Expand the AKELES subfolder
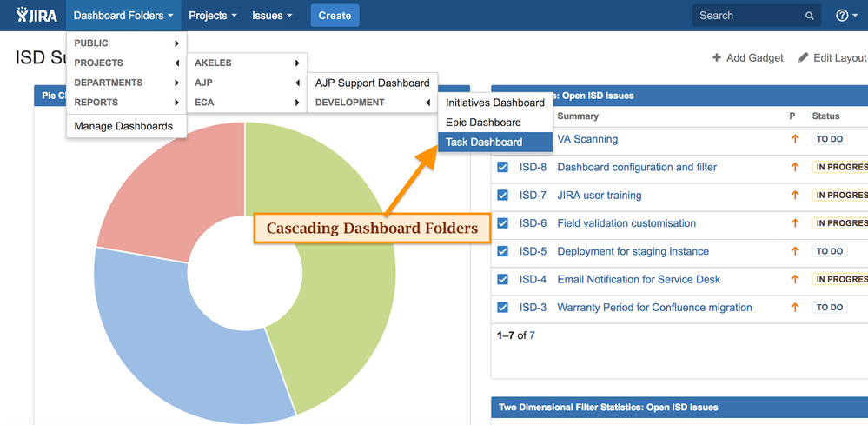Viewport: 868px width, 425px height. click(247, 63)
